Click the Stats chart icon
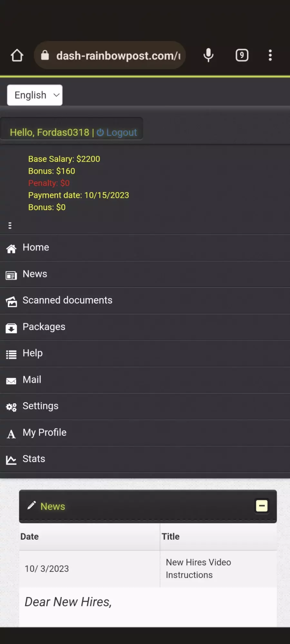Image resolution: width=290 pixels, height=644 pixels. [x=11, y=460]
